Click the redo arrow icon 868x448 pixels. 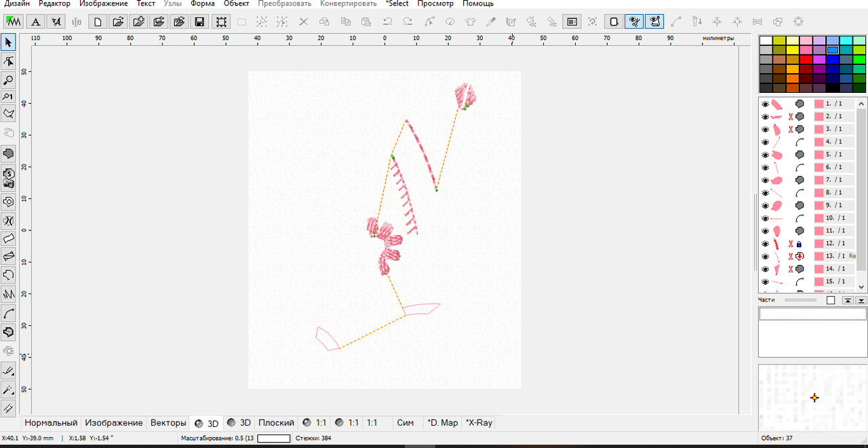point(408,22)
